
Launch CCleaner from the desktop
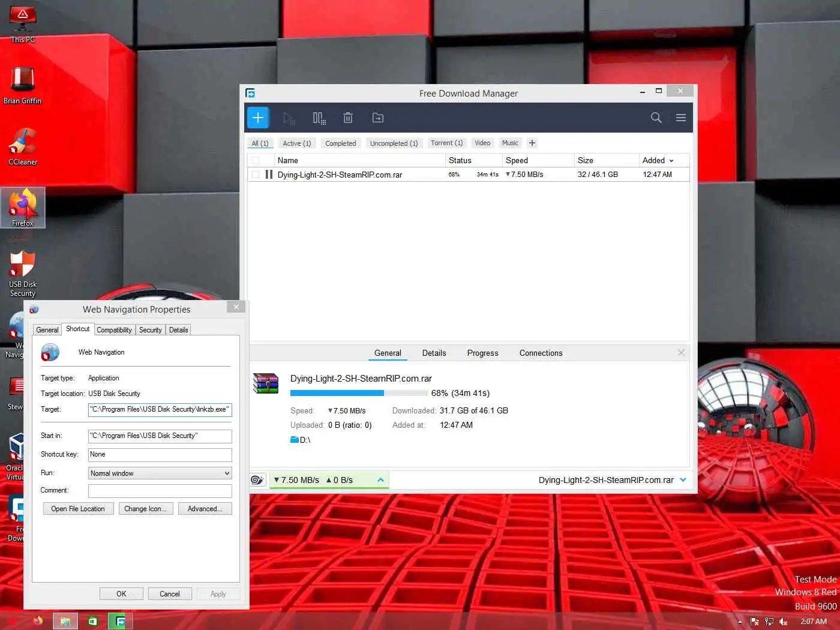click(23, 146)
